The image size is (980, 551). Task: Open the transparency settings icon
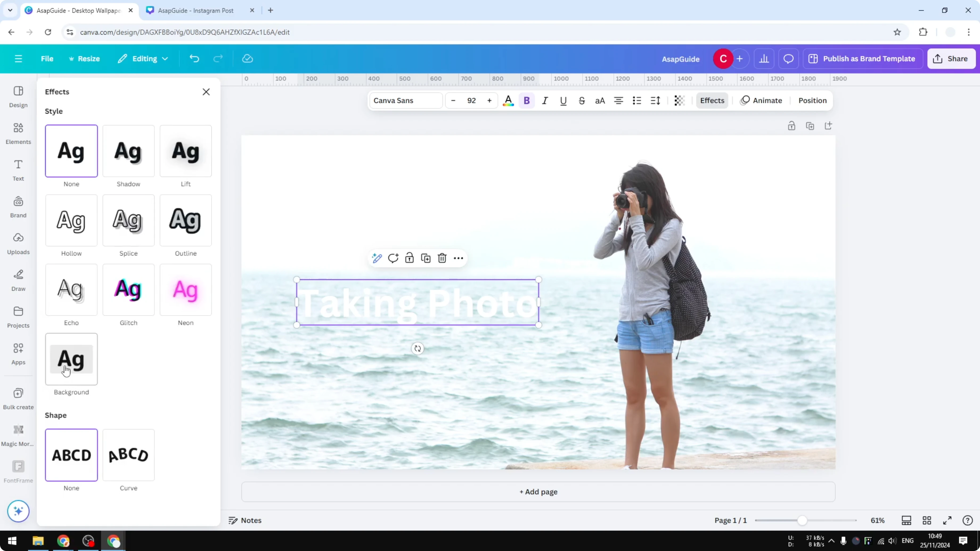[x=679, y=100]
